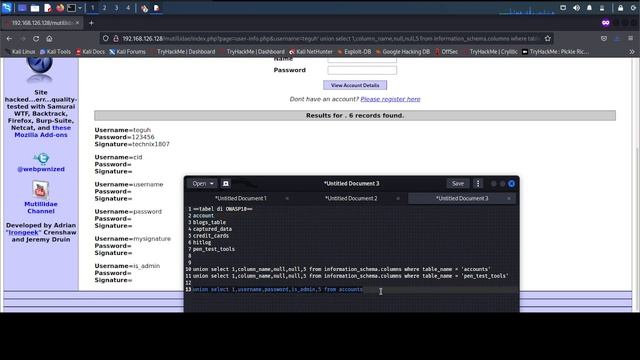Click the Password input field
Screen dimensions: 640x360
(362, 70)
